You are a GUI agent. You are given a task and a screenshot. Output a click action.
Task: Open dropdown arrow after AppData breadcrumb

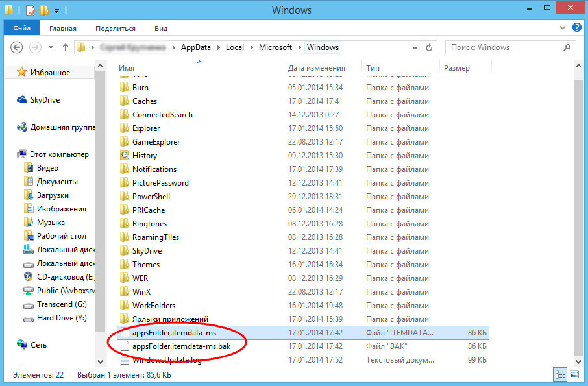pos(219,47)
